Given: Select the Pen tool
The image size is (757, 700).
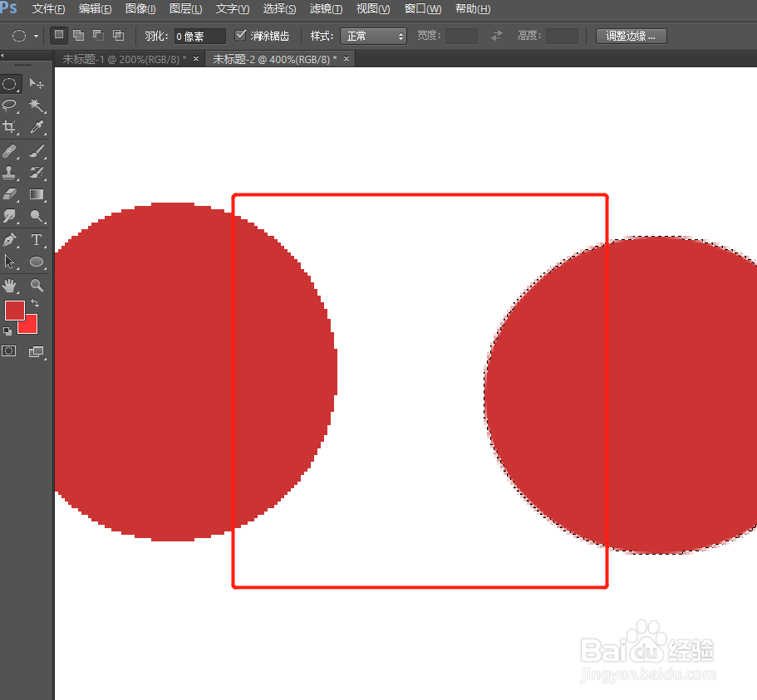Looking at the screenshot, I should click(10, 240).
